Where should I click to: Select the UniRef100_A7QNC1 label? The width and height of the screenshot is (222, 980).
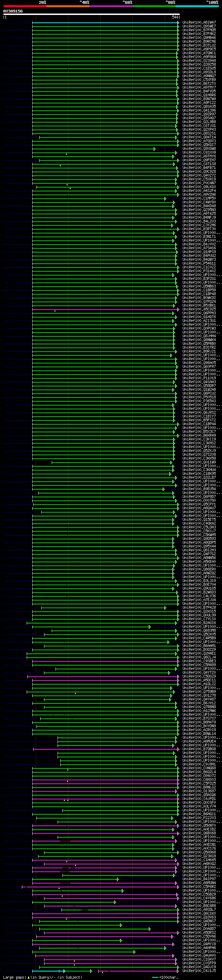[x=199, y=53]
